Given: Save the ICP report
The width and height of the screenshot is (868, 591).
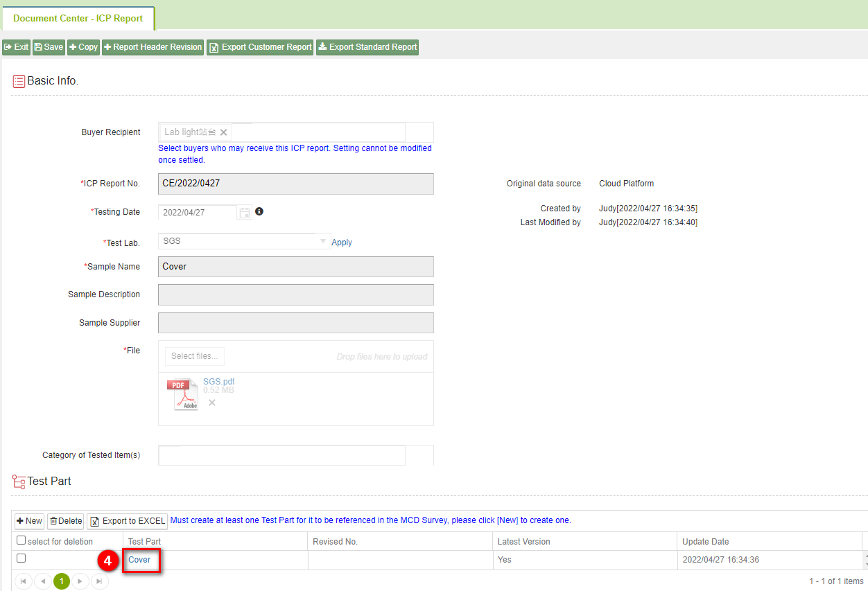Looking at the screenshot, I should click(49, 47).
